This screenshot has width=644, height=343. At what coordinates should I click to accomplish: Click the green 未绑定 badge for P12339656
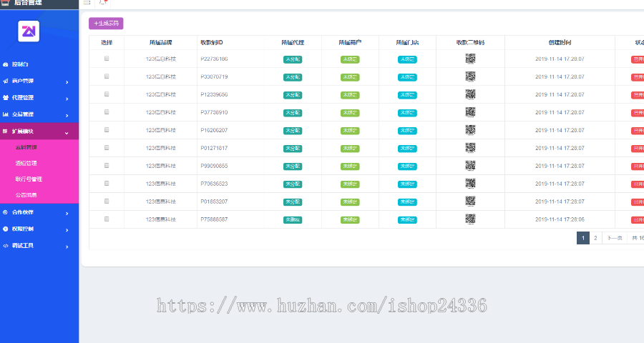pos(350,95)
